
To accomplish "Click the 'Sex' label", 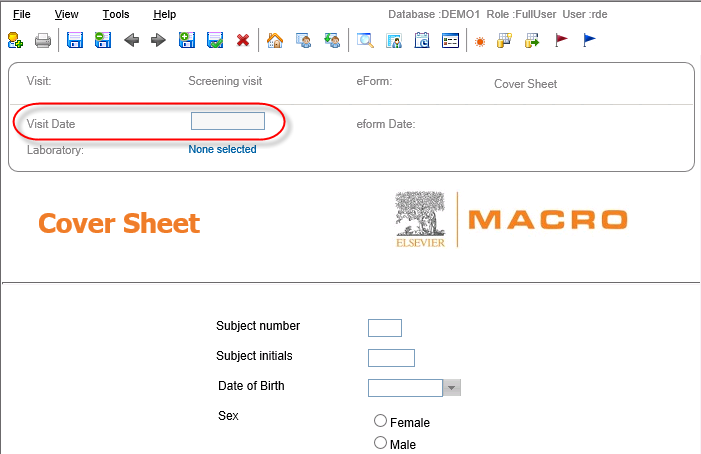I will tap(228, 416).
